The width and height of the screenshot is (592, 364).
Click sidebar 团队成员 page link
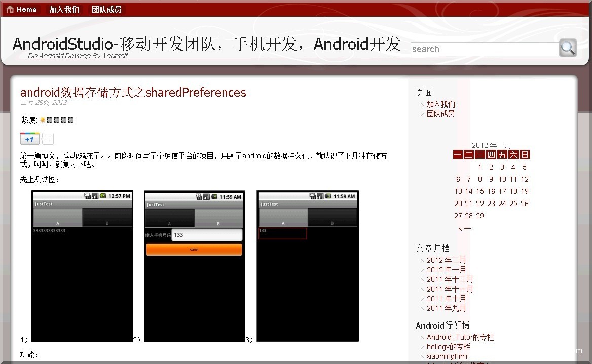pyautogui.click(x=440, y=114)
